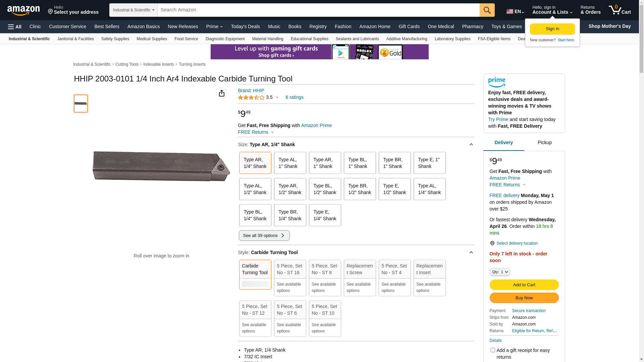Click the Add to Cart button
Image resolution: width=644 pixels, height=362 pixels.
pos(524,285)
